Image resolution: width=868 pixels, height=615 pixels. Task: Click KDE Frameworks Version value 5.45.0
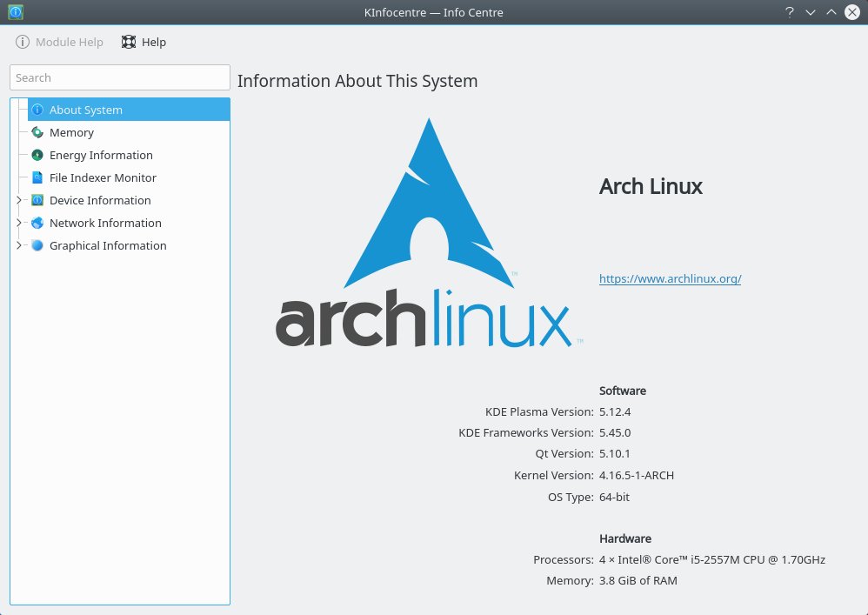(x=615, y=433)
